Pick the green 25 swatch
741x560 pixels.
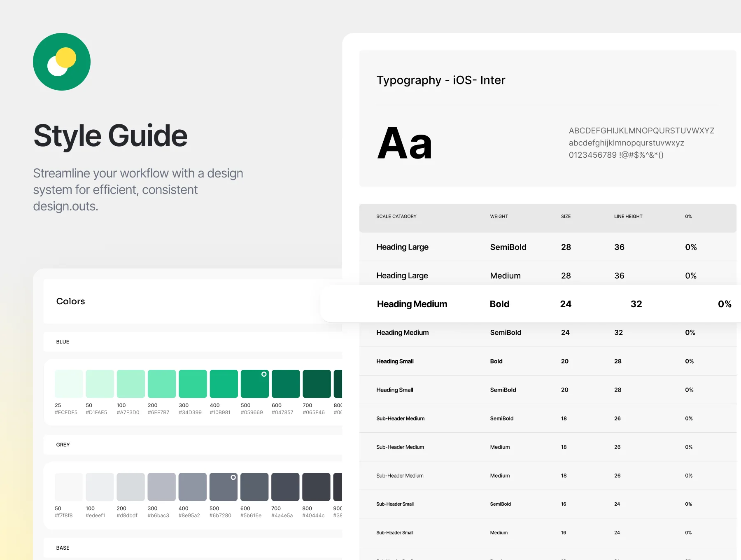pos(69,384)
